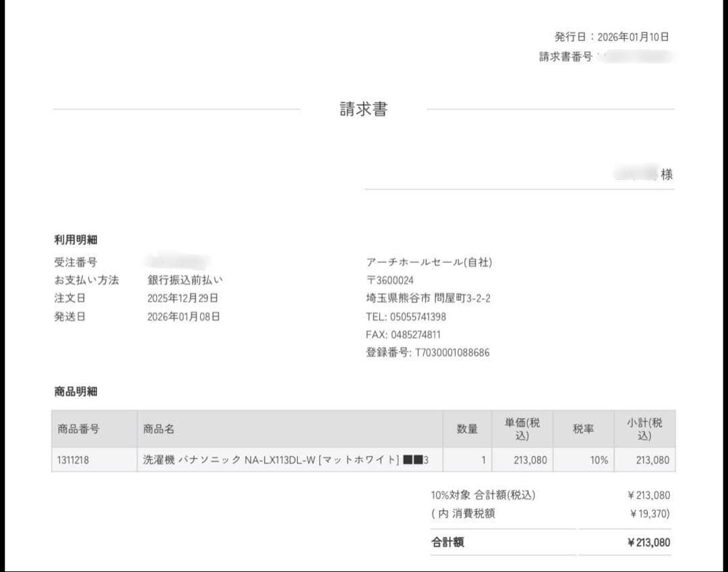This screenshot has height=572, width=728.
Task: Click the 利用明細 section heading
Action: (x=76, y=239)
